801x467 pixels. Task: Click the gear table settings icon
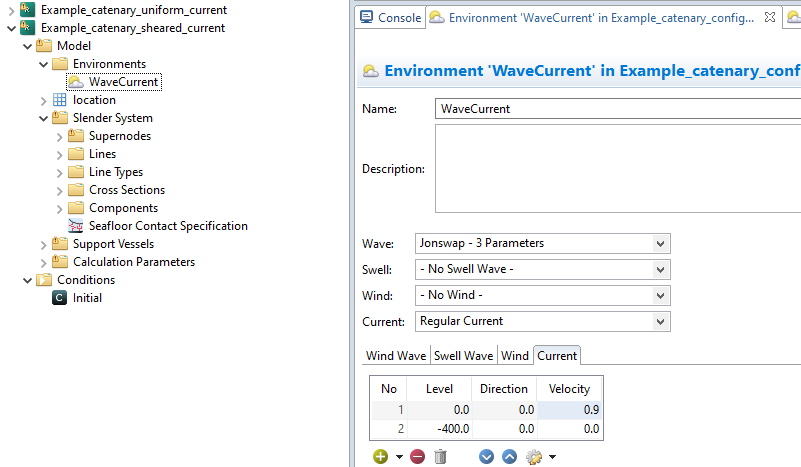(x=534, y=456)
